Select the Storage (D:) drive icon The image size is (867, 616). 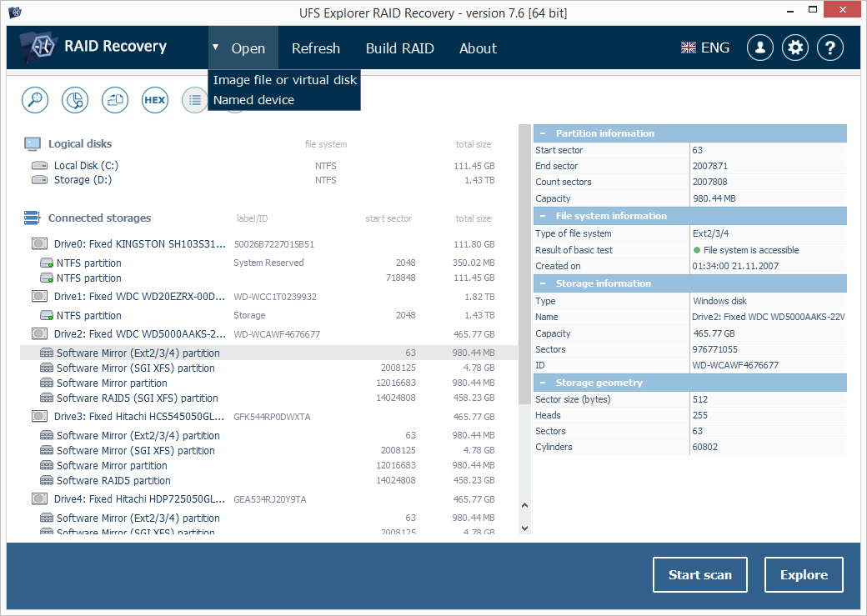[39, 180]
